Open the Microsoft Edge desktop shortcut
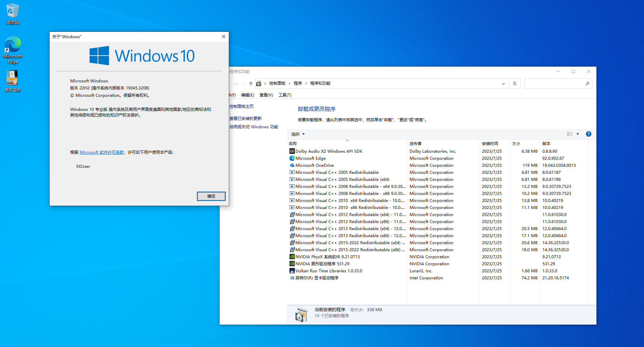The image size is (644, 347). 13,50
